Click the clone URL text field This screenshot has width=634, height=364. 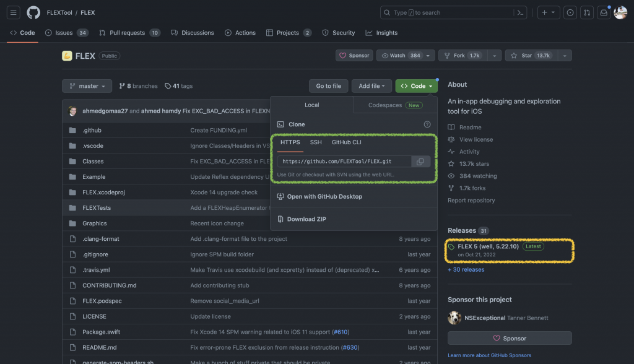[344, 162]
